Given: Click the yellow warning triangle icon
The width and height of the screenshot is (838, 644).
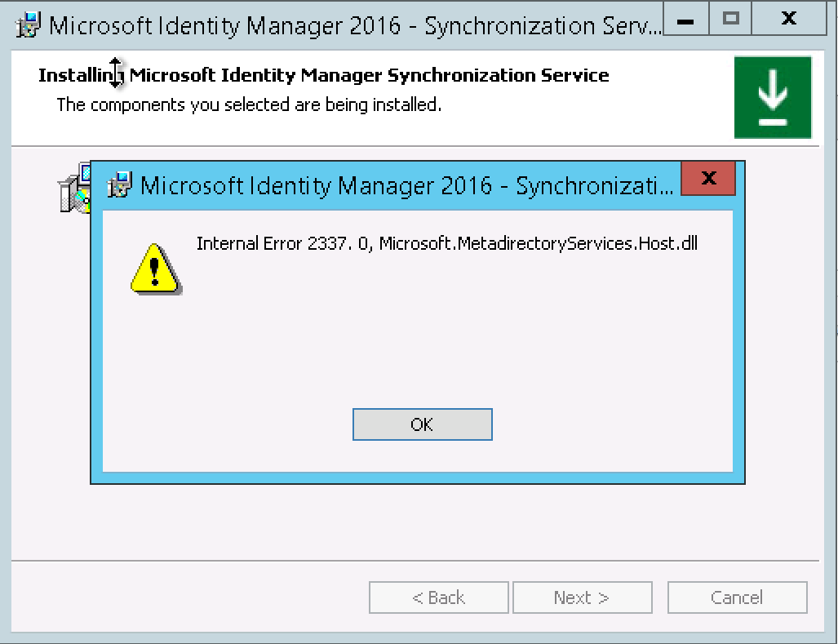Looking at the screenshot, I should (x=156, y=269).
